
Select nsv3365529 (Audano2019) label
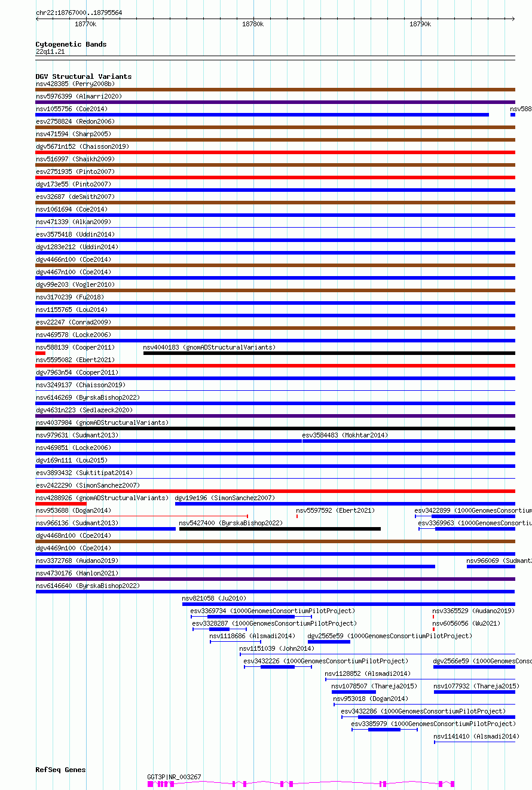473,611
